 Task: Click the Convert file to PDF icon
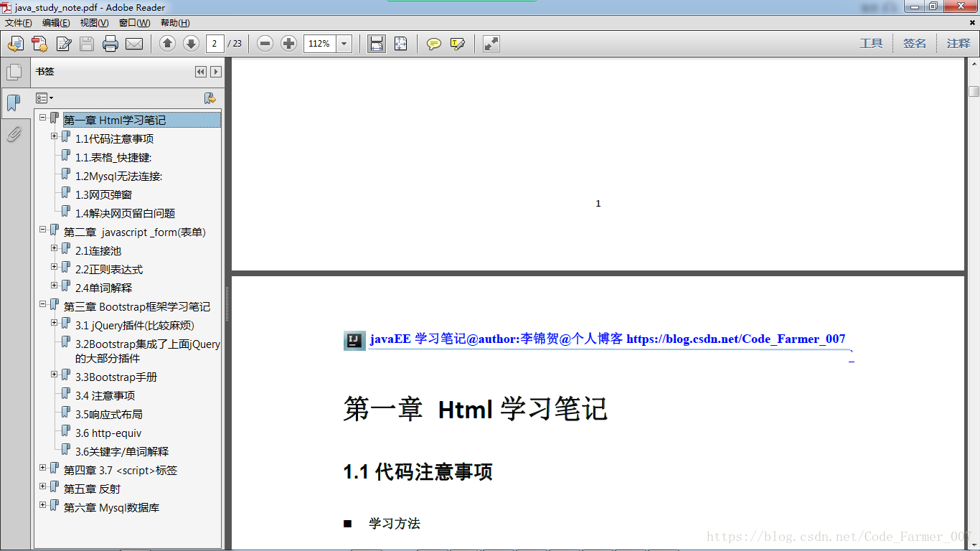click(39, 44)
